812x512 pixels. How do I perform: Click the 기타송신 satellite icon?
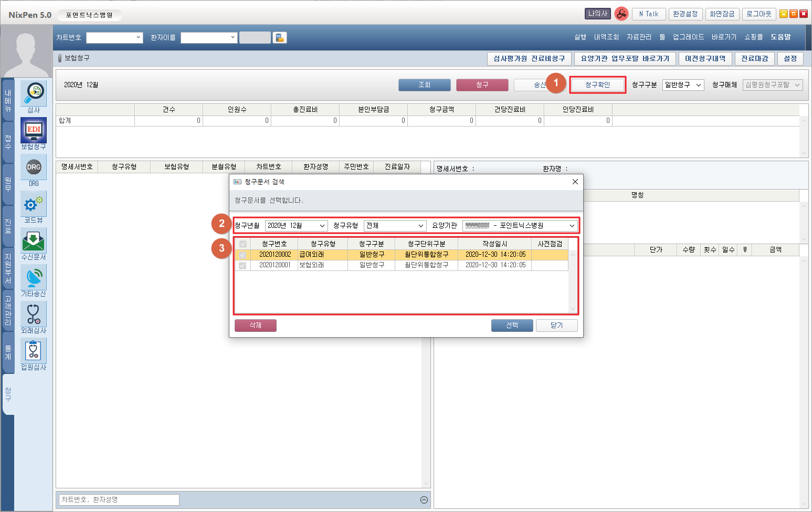(34, 277)
